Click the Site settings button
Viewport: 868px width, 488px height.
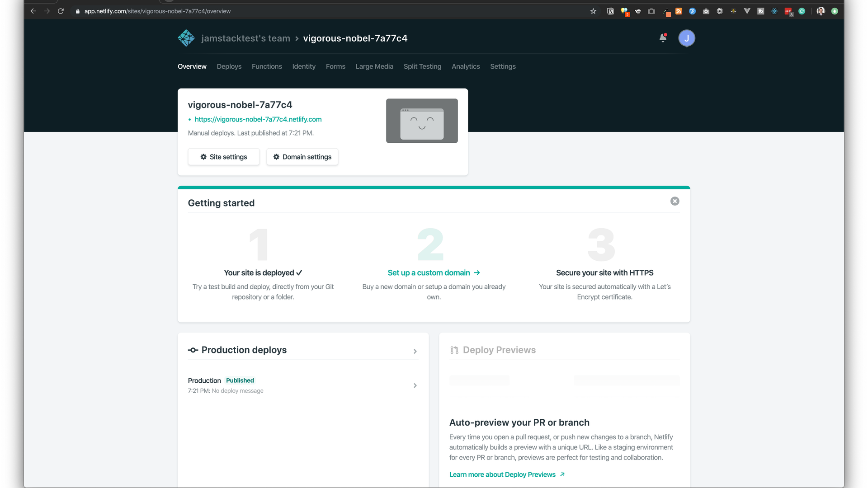click(x=224, y=157)
